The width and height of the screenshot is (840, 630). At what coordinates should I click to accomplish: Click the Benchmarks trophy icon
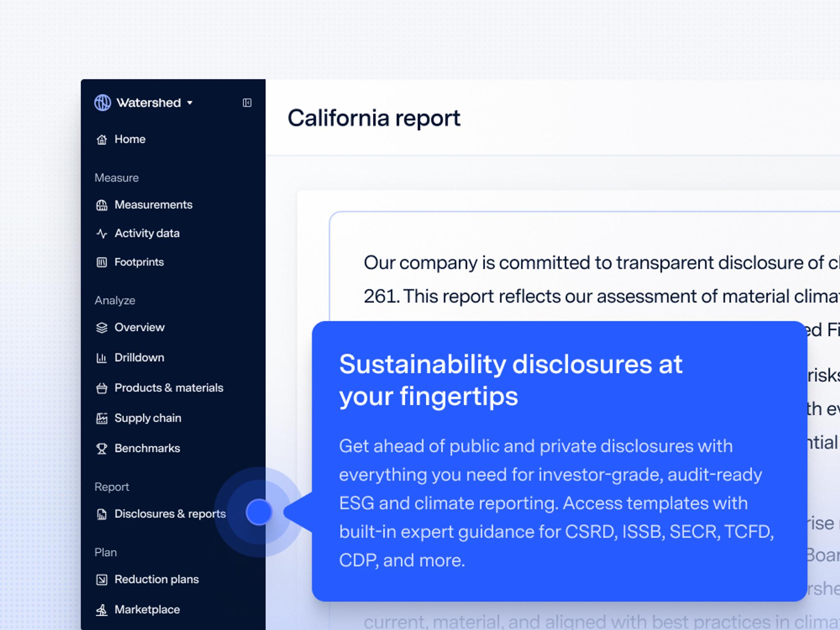tap(102, 449)
